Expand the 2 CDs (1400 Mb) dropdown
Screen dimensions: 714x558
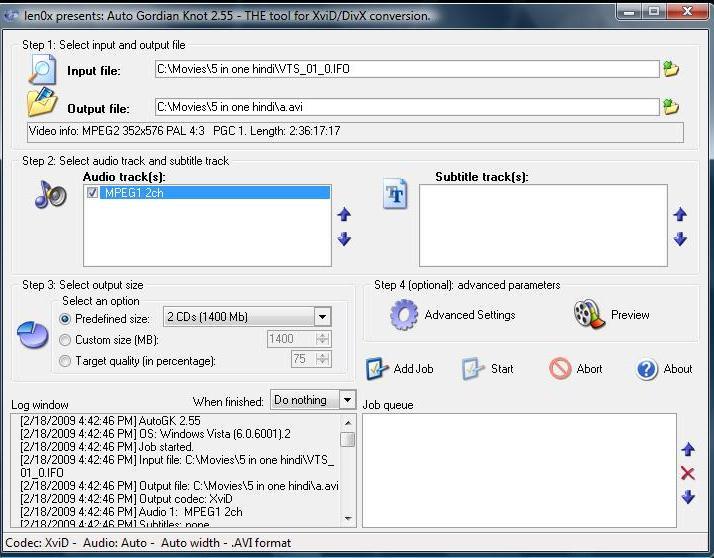click(x=321, y=317)
